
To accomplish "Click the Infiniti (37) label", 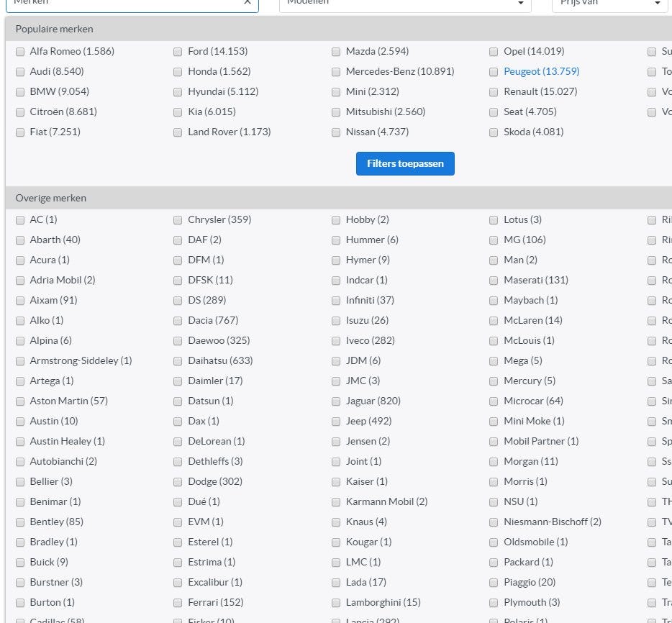I will coord(370,301).
